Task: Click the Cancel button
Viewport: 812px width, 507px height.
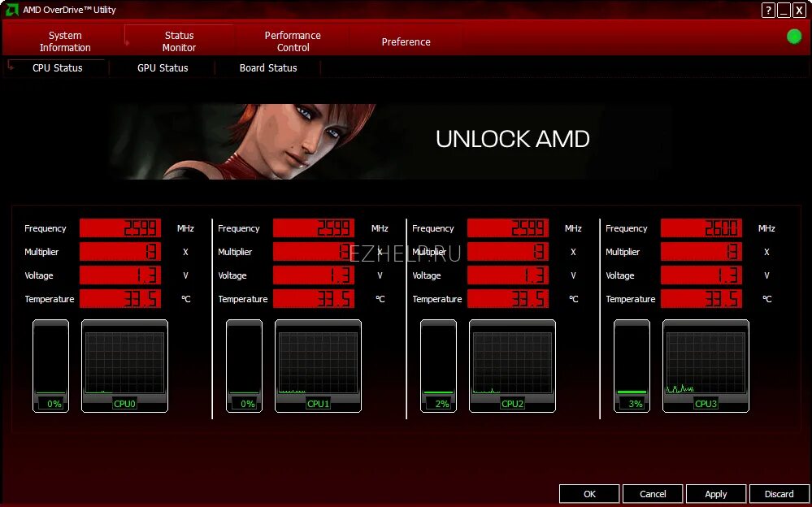Action: click(x=653, y=494)
